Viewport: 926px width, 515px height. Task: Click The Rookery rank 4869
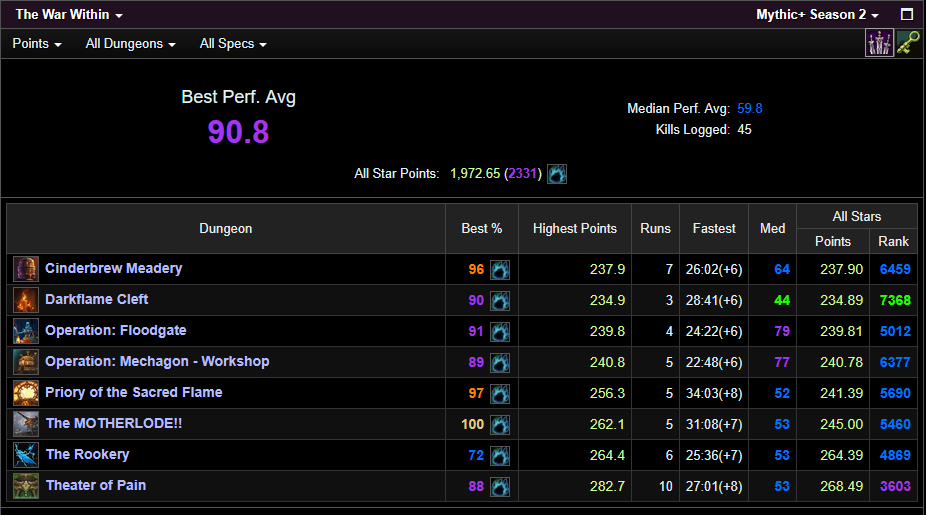tap(895, 455)
